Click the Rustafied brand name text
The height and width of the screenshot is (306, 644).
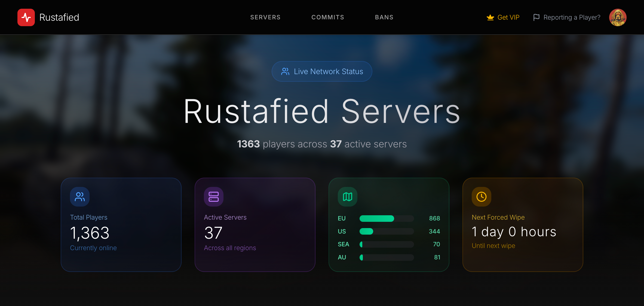59,17
